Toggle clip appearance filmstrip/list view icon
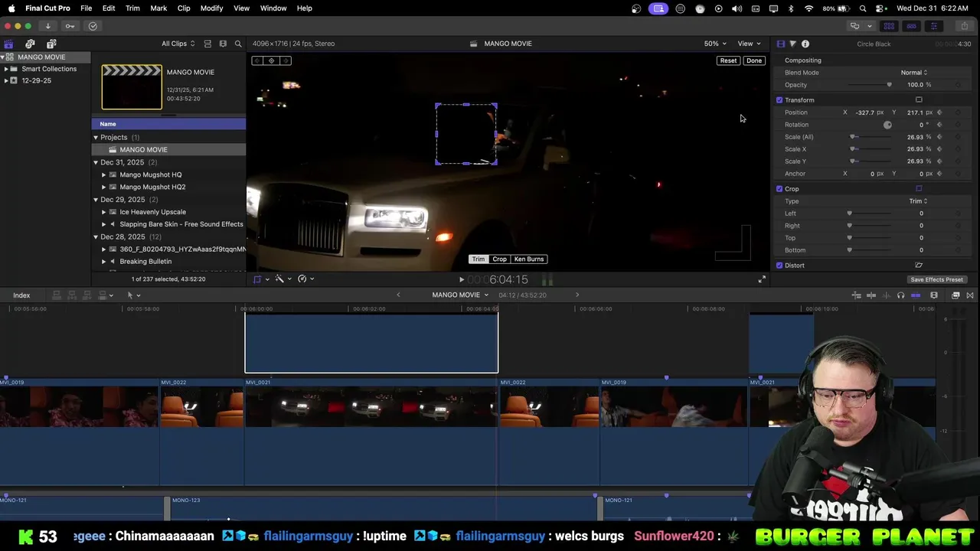 tap(207, 44)
